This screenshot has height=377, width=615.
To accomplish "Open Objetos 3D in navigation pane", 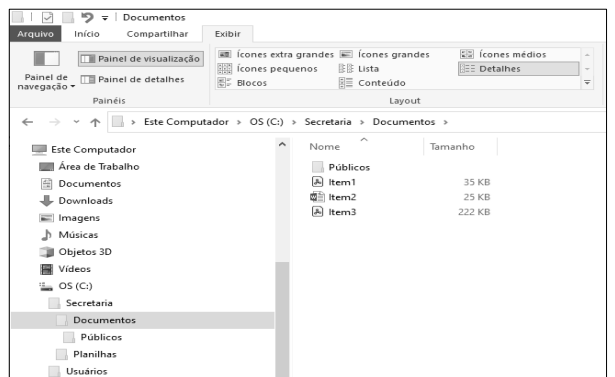I will point(76,252).
